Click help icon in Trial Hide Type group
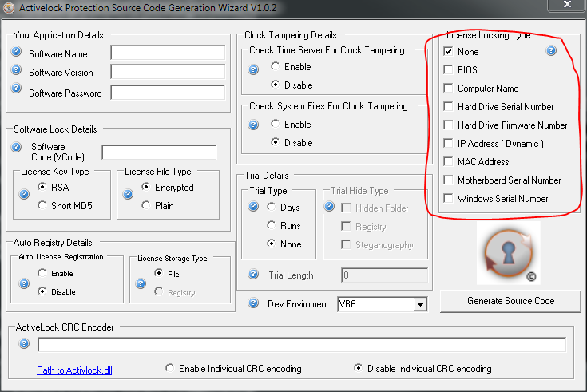Viewport: 587px width, 392px height. (329, 206)
